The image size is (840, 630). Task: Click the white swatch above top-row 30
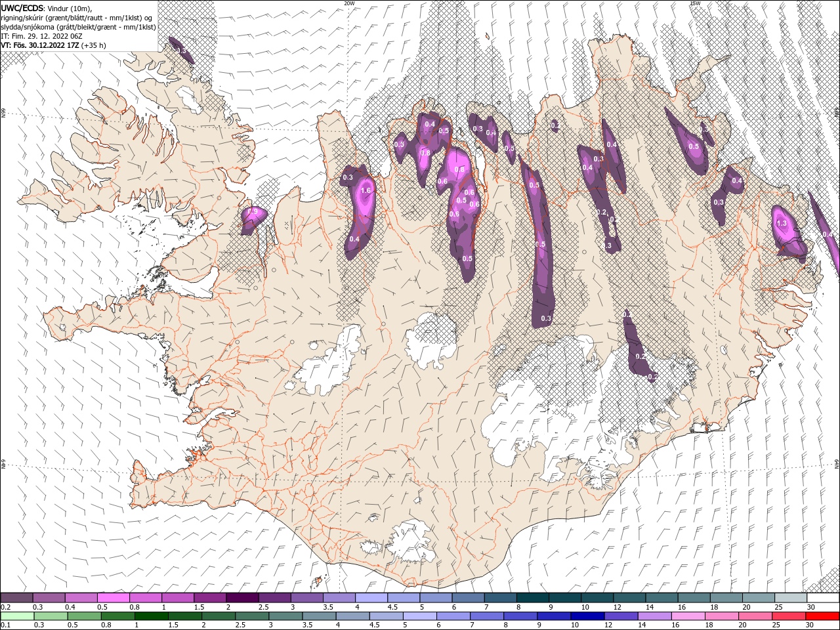[x=823, y=598]
